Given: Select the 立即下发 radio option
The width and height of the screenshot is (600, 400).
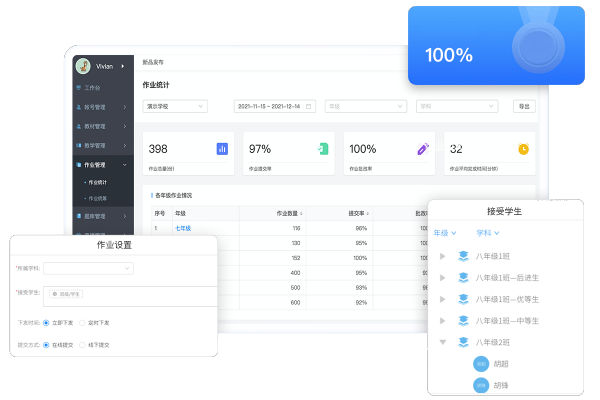Looking at the screenshot, I should [x=46, y=325].
